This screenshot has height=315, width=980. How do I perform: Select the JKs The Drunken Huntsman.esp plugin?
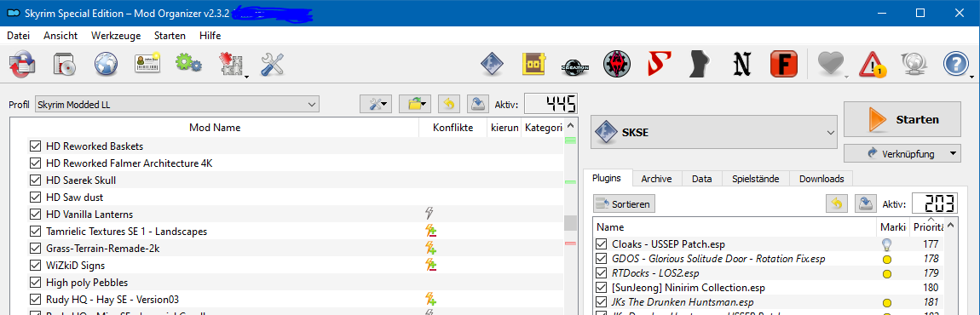(768, 302)
